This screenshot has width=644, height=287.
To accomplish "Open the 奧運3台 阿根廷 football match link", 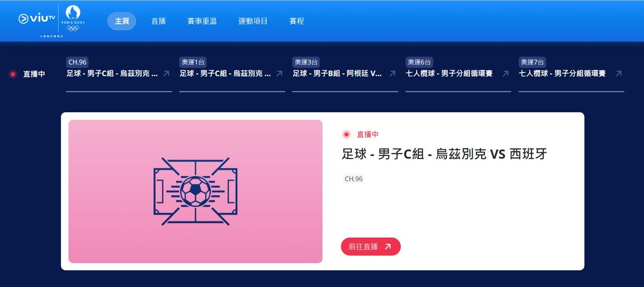I will coord(345,74).
